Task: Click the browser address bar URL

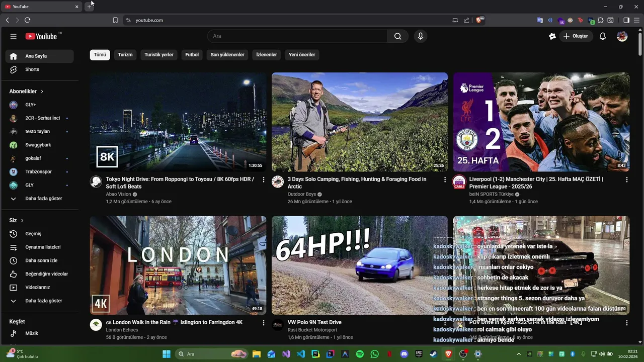Action: (x=149, y=20)
